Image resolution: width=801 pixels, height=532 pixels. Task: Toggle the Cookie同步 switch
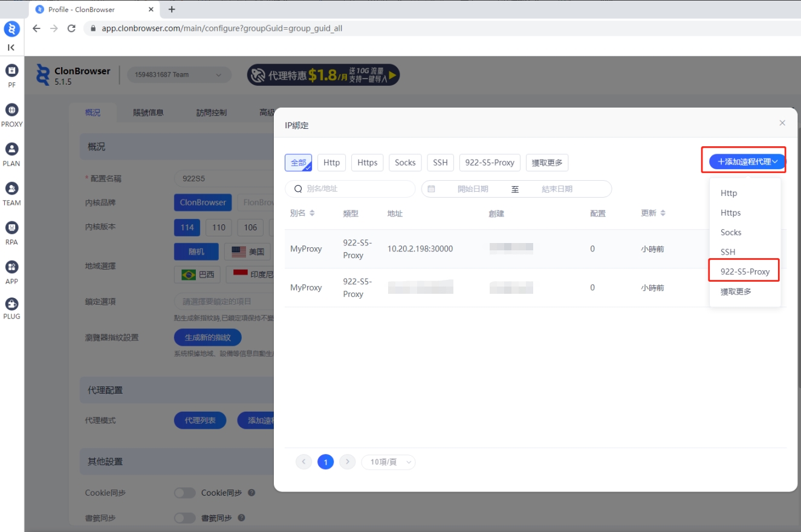point(184,493)
